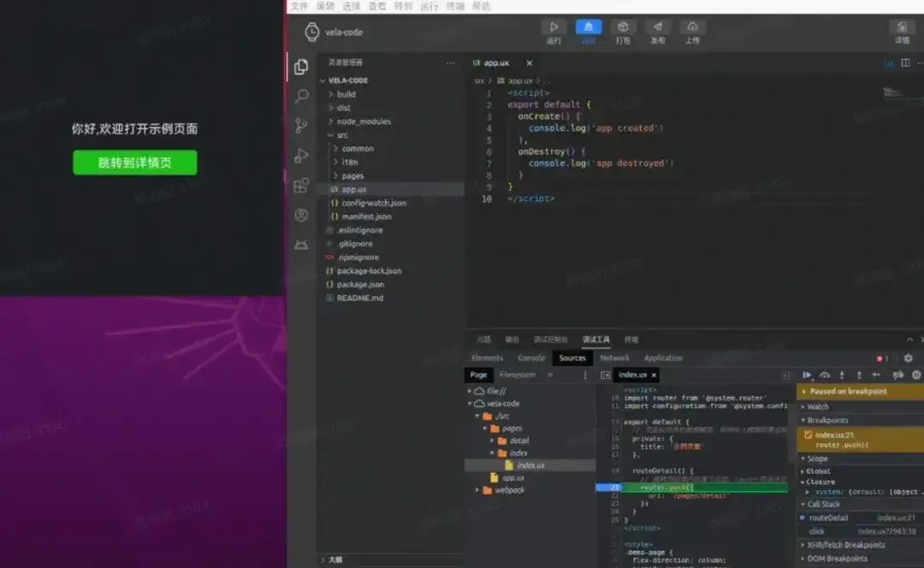The width and height of the screenshot is (924, 568).
Task: Click the 运行 run toolbar button
Action: pos(554,32)
